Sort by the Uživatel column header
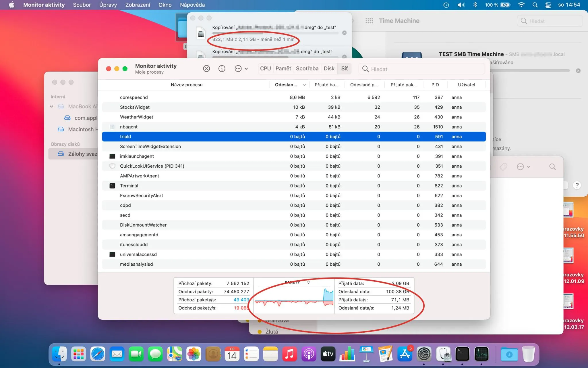 (466, 85)
